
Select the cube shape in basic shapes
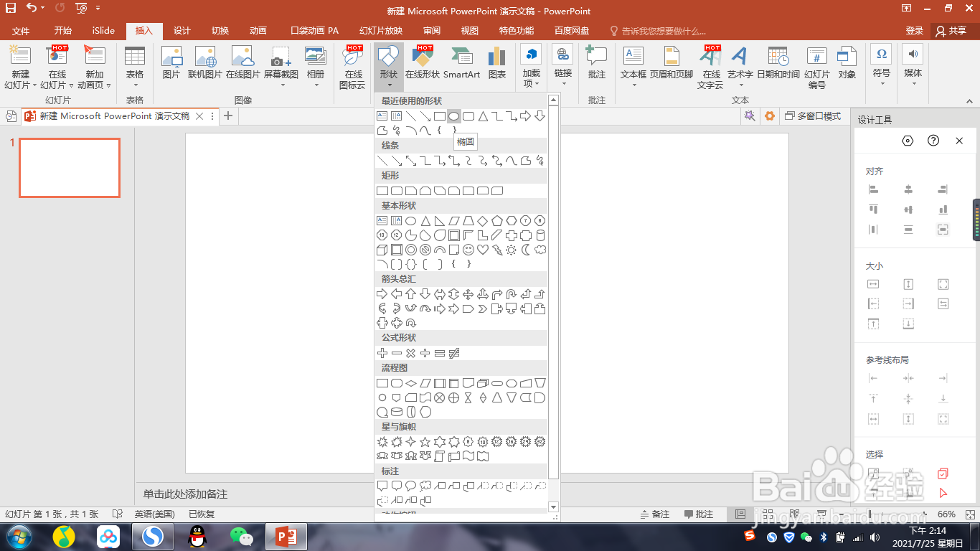[x=382, y=250]
